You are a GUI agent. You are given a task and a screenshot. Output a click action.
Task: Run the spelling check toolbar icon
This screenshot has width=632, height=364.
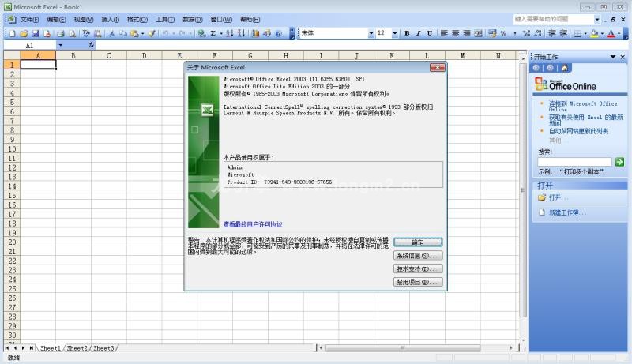click(x=86, y=33)
